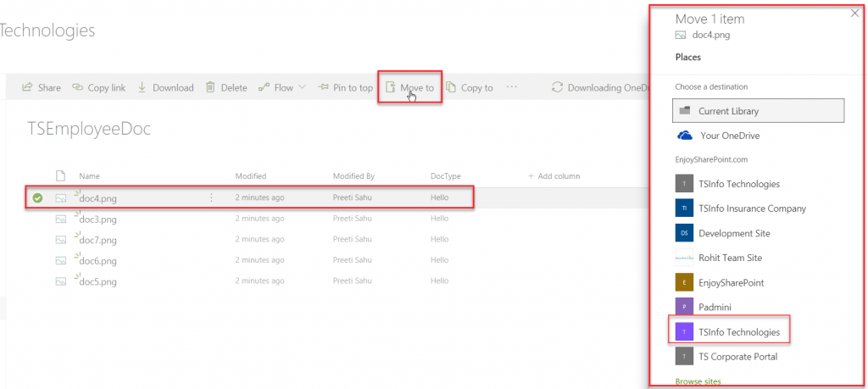Open the doc3.png file name

(x=98, y=220)
